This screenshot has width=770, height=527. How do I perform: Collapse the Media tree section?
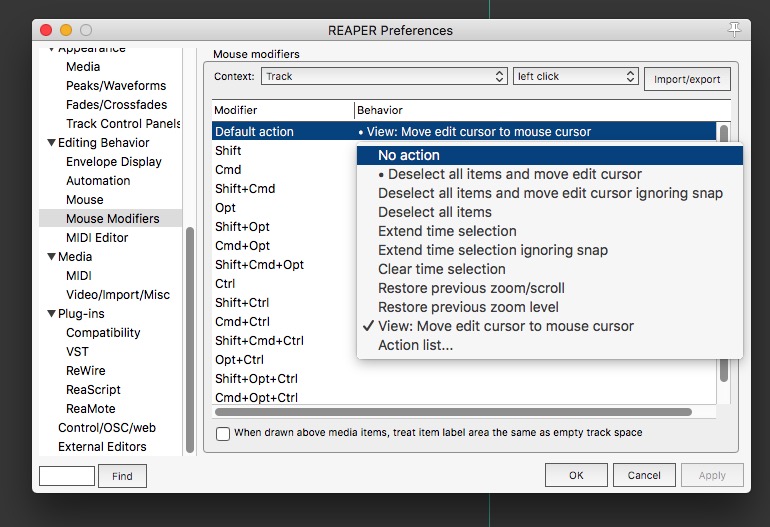[x=51, y=257]
